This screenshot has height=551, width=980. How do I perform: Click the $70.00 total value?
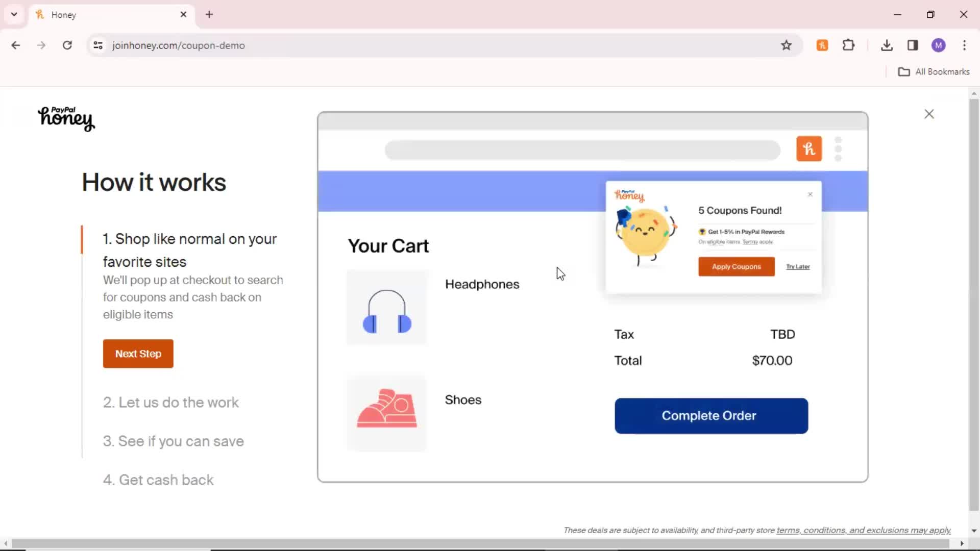(772, 361)
